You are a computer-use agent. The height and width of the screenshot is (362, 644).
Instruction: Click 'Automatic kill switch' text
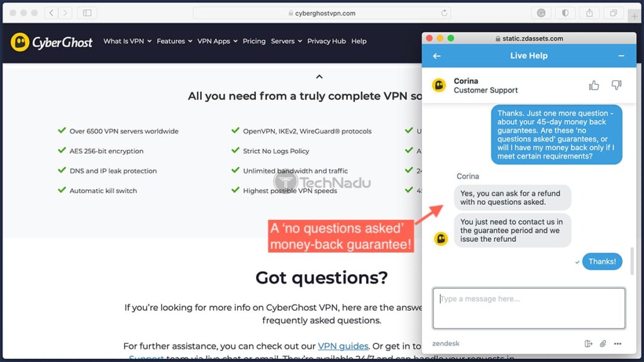click(x=103, y=190)
